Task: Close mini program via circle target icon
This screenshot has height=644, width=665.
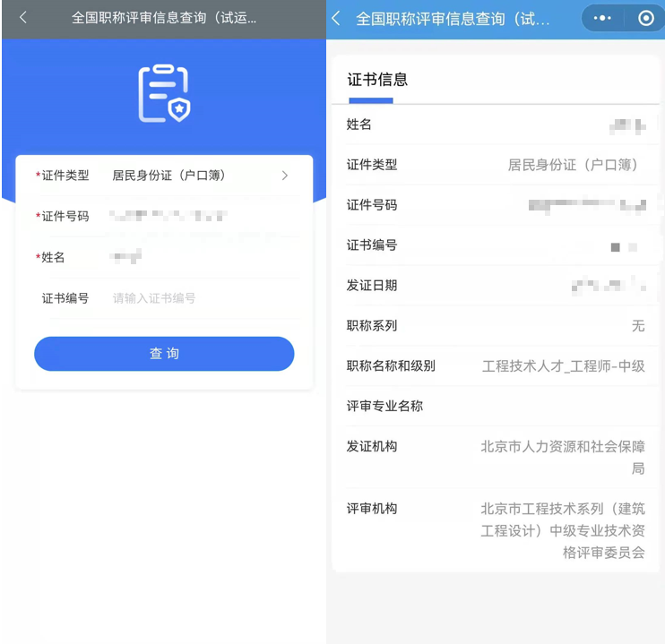Action: pos(646,18)
